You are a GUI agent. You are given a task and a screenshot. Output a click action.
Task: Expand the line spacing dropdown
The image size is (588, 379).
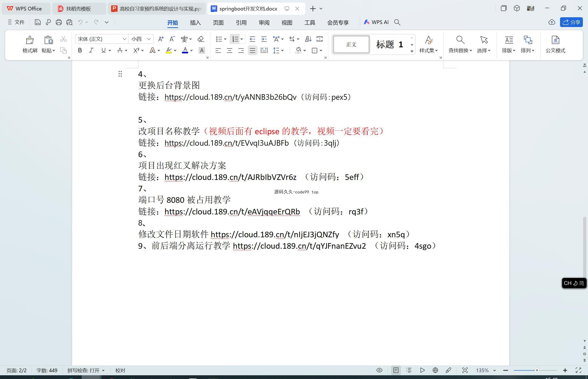point(283,50)
